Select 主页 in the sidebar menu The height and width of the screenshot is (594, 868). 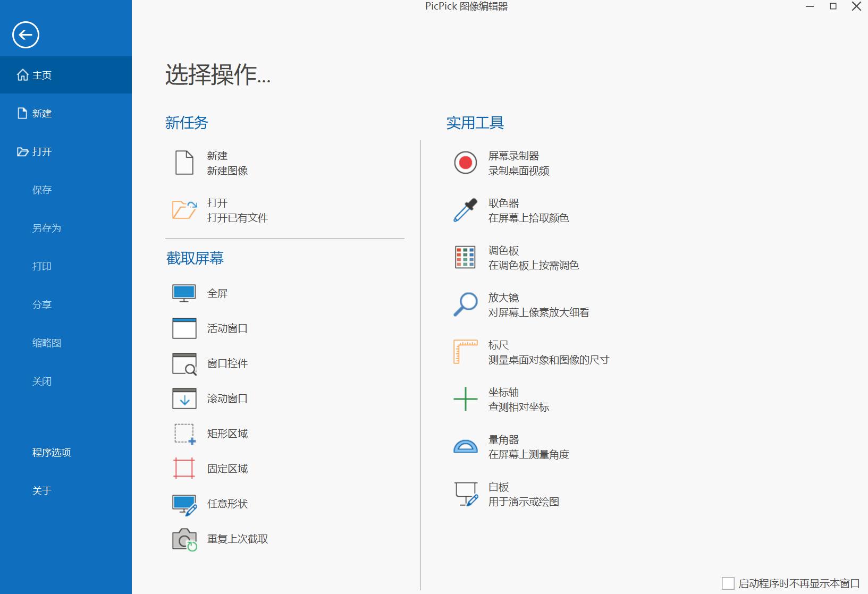click(66, 75)
